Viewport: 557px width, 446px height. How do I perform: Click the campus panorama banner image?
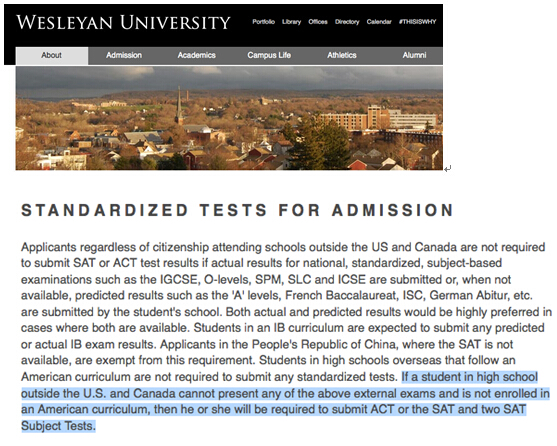[x=229, y=118]
